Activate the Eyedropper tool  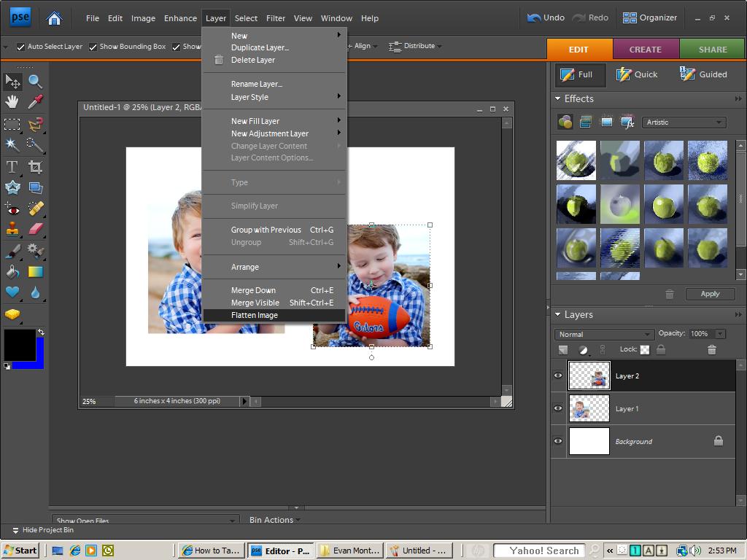36,102
